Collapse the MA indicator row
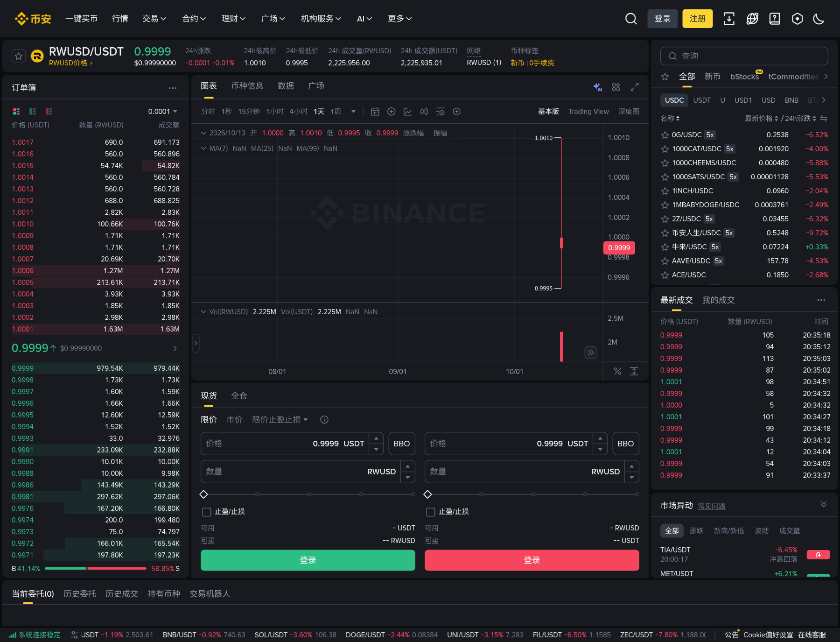This screenshot has width=840, height=642. tap(203, 148)
